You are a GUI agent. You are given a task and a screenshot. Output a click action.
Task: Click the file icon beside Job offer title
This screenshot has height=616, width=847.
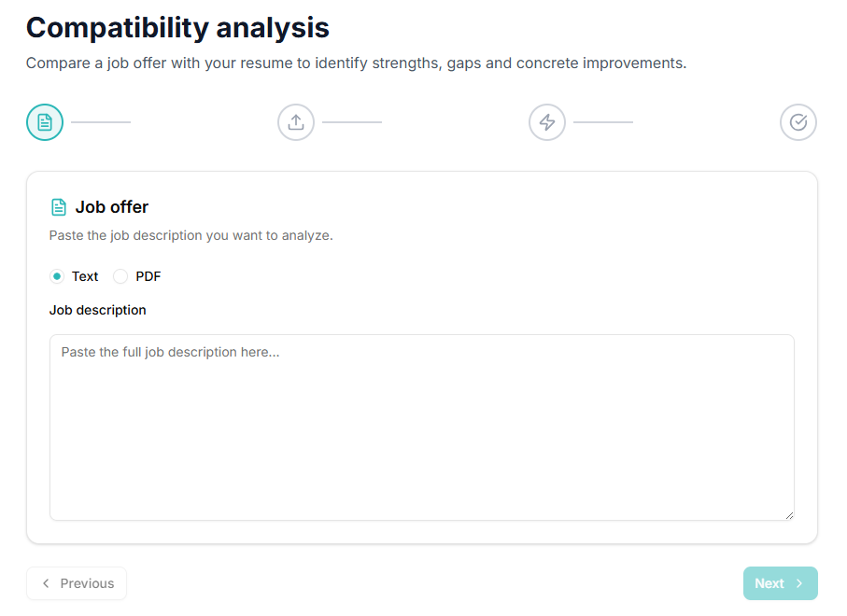click(59, 207)
